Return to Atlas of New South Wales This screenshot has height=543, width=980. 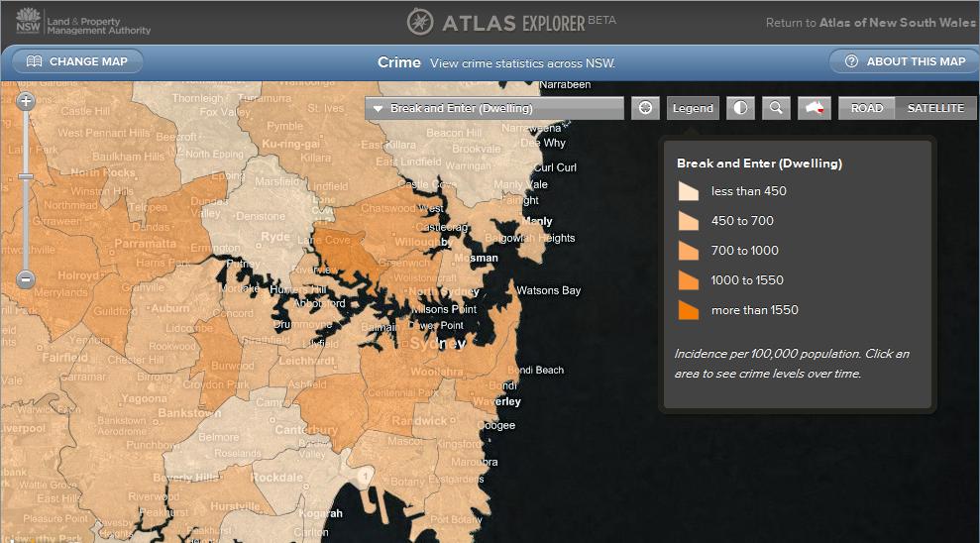click(x=871, y=23)
